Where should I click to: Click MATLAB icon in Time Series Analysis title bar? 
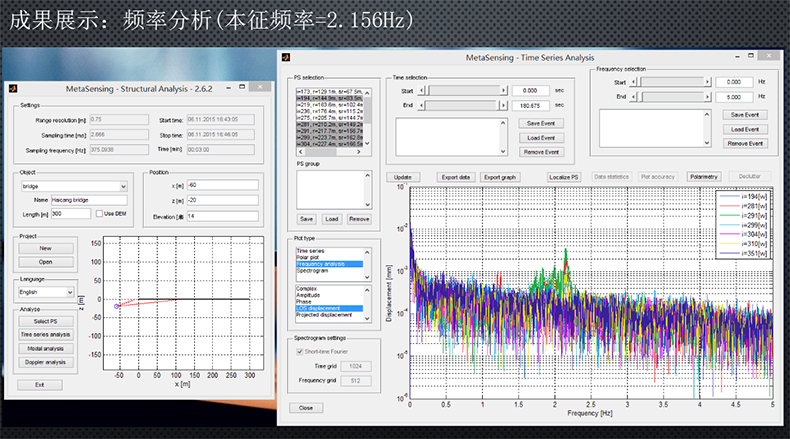[x=287, y=59]
